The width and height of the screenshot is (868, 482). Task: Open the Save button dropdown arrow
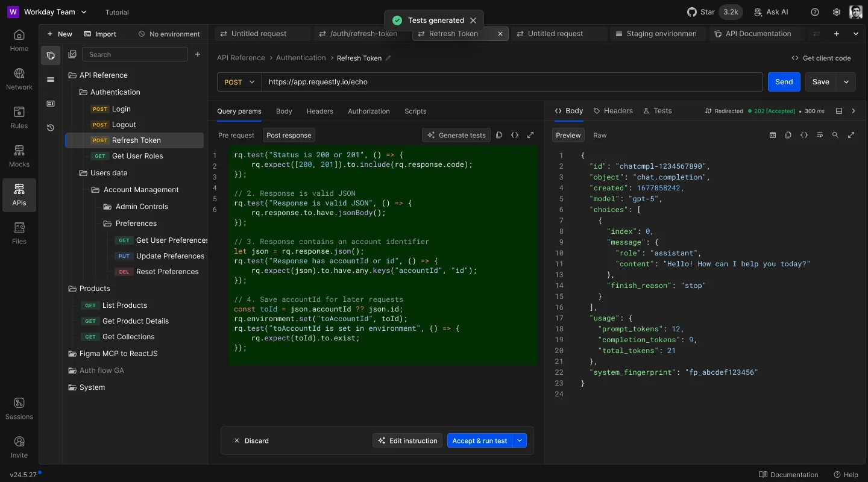(x=846, y=81)
